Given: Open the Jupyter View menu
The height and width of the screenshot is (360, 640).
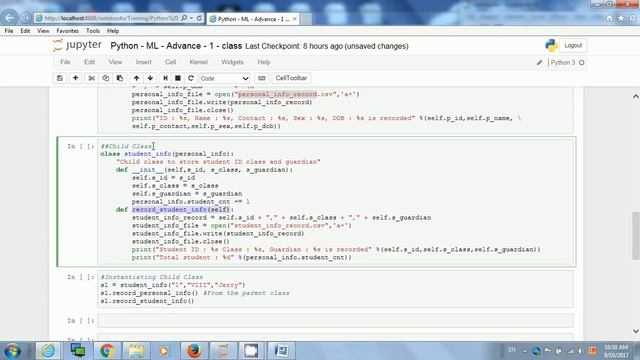Looking at the screenshot, I should pos(115,62).
